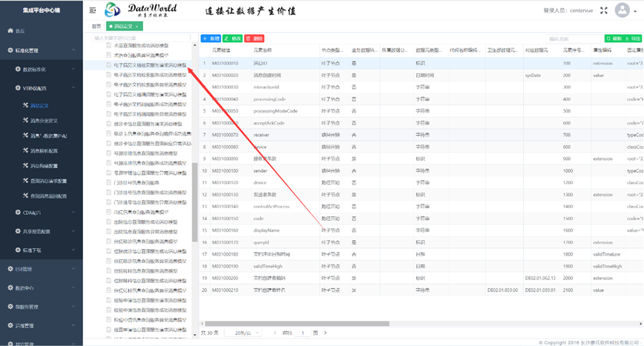Open the 20条/页 page size dropdown
The image size is (644, 346).
pos(243,333)
